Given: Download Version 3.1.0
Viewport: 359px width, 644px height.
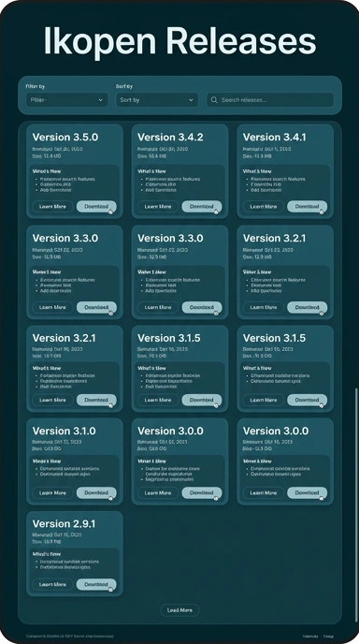Looking at the screenshot, I should coord(96,493).
